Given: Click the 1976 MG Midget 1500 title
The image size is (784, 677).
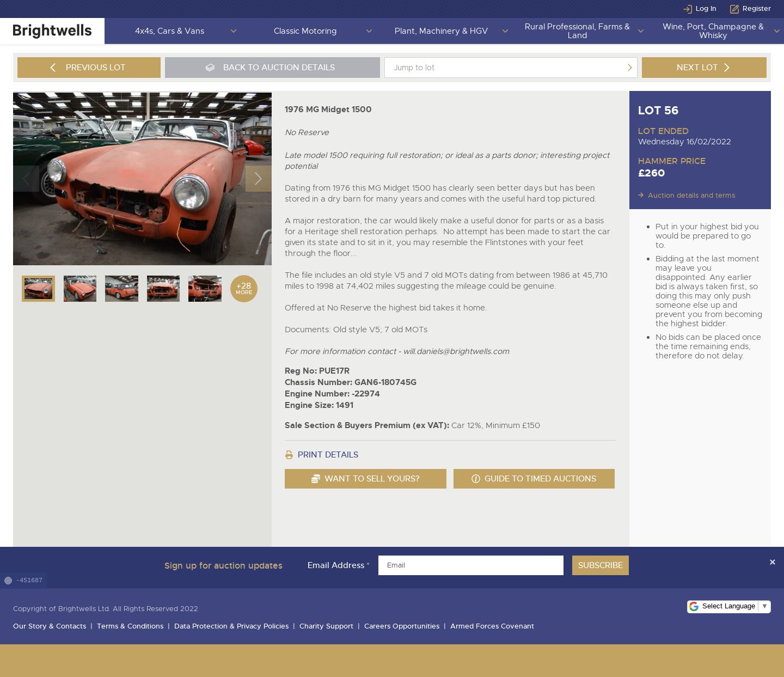Looking at the screenshot, I should pyautogui.click(x=328, y=109).
